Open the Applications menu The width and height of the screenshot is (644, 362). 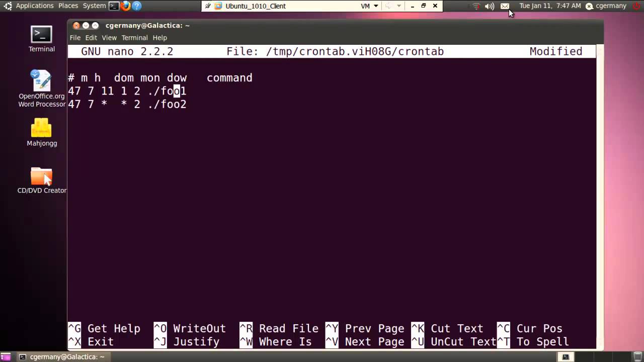tap(35, 6)
